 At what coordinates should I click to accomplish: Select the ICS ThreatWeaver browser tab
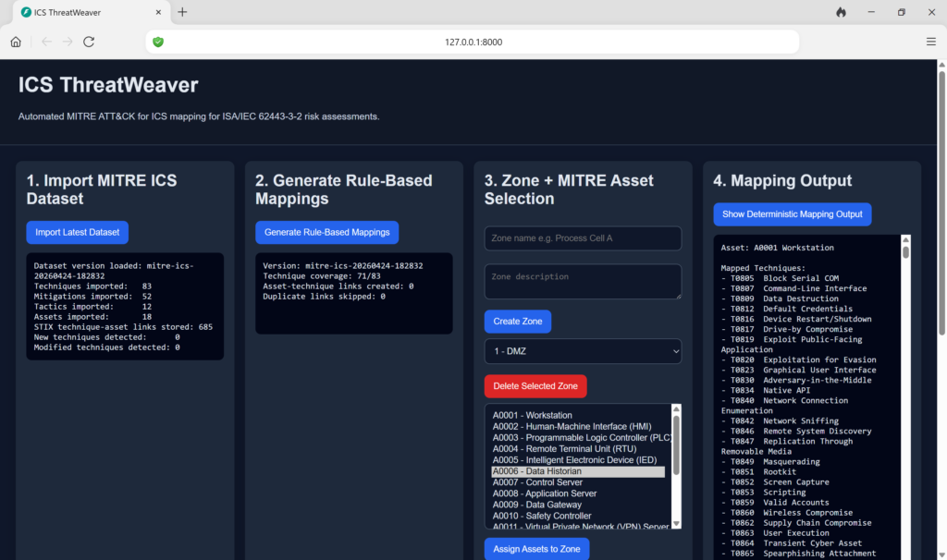[91, 12]
